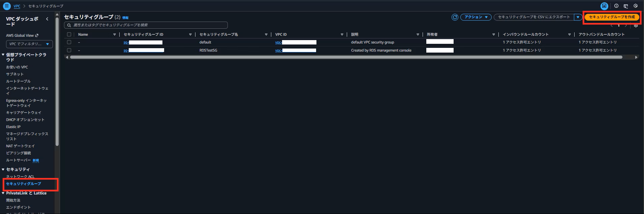Open default row's vpc- ID link
The width and height of the screenshot is (644, 214).
tap(296, 42)
